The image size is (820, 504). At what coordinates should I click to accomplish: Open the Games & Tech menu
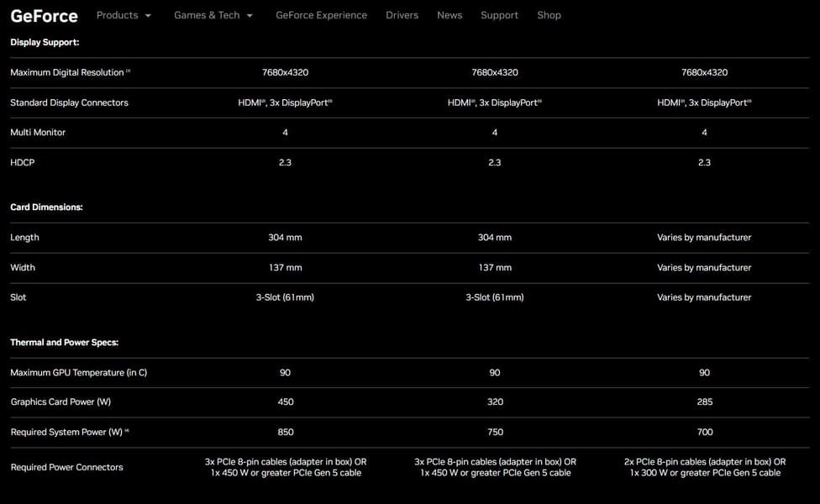click(207, 15)
